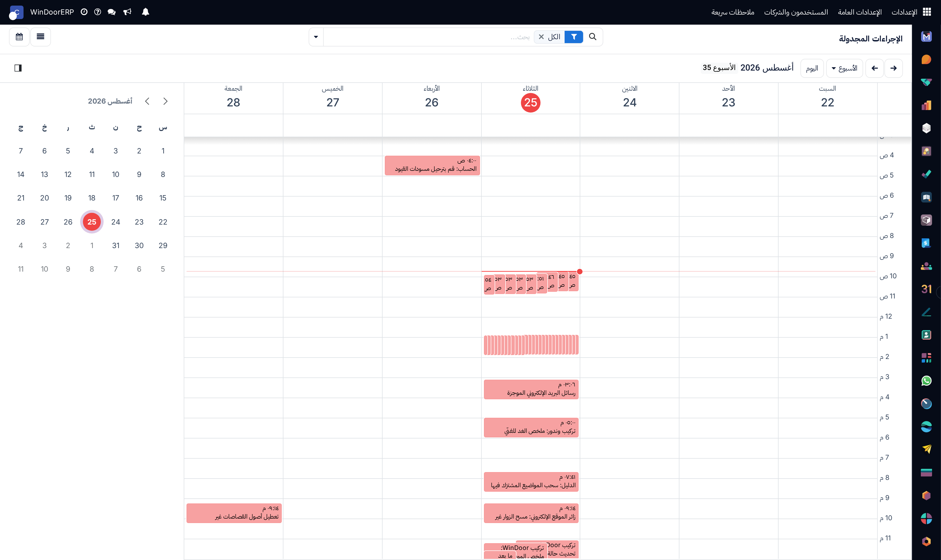
Task: Open the Sign pen-line app icon
Action: point(926,312)
